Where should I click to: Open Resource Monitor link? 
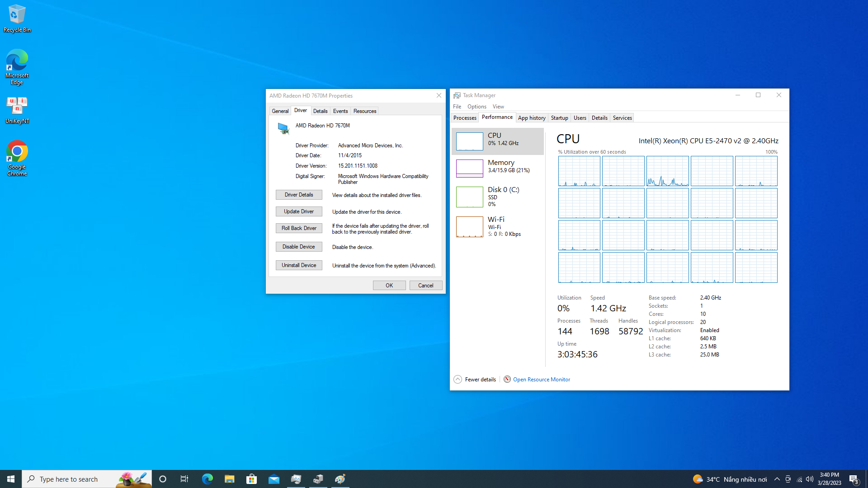tap(541, 380)
